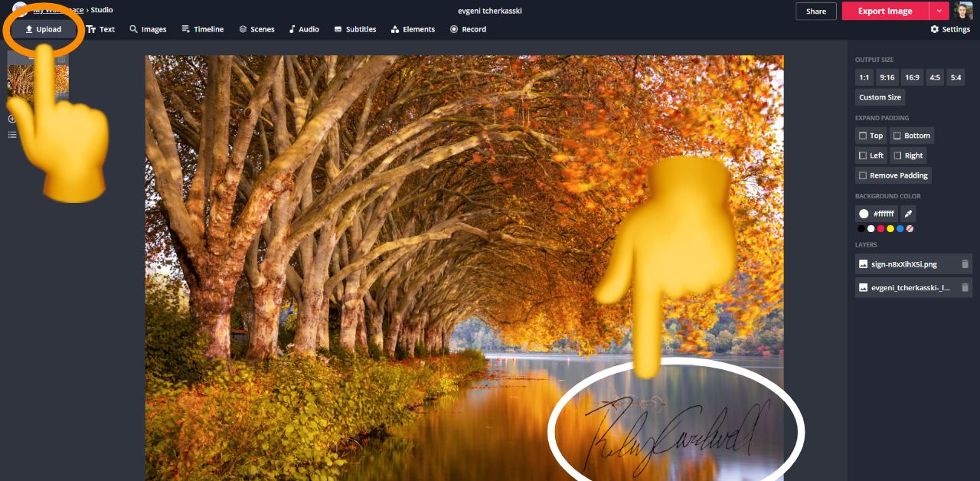Select the 16:9 output size
Viewport: 980px width, 481px height.
click(911, 77)
